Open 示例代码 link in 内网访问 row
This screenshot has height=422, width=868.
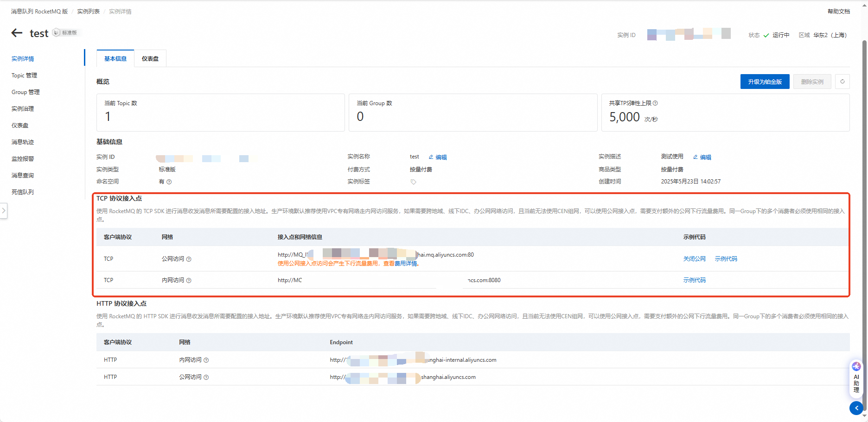tap(694, 280)
